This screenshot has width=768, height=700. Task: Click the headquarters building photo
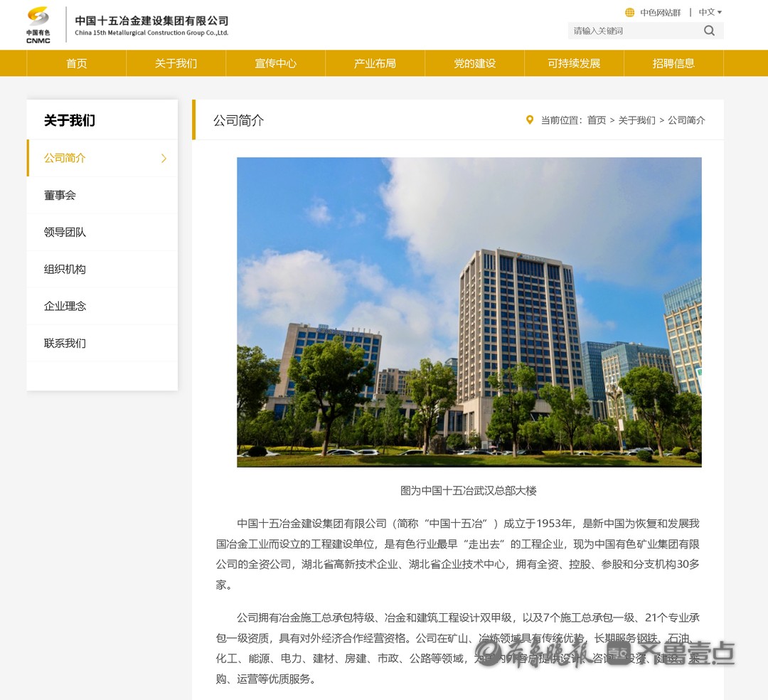coord(469,312)
